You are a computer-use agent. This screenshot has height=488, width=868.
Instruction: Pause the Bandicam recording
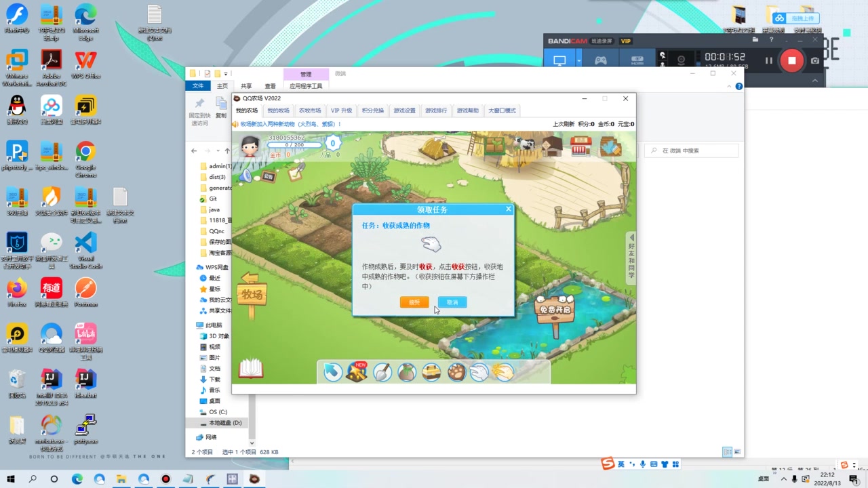768,60
